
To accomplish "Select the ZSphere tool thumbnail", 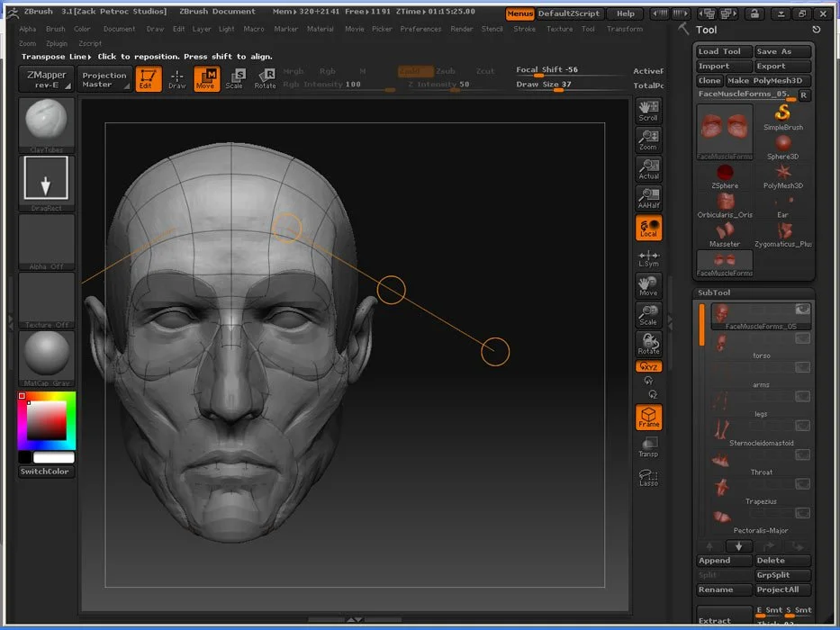I will coord(725,172).
